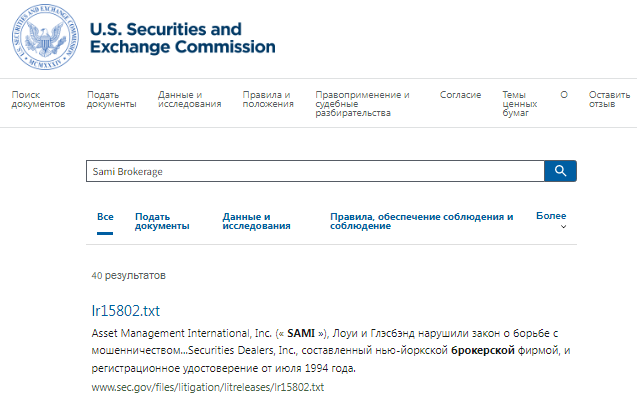The height and width of the screenshot is (400, 637).
Task: Click the SEC seal logo
Action: pyautogui.click(x=44, y=37)
